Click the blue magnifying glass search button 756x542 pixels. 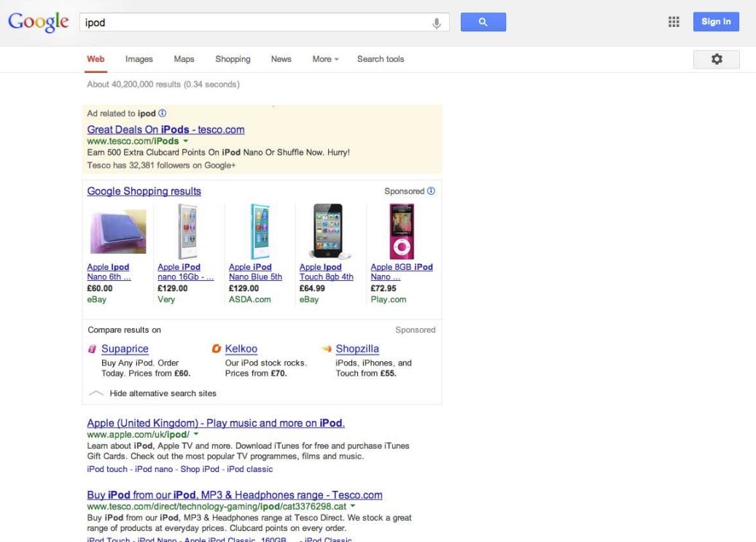[483, 22]
